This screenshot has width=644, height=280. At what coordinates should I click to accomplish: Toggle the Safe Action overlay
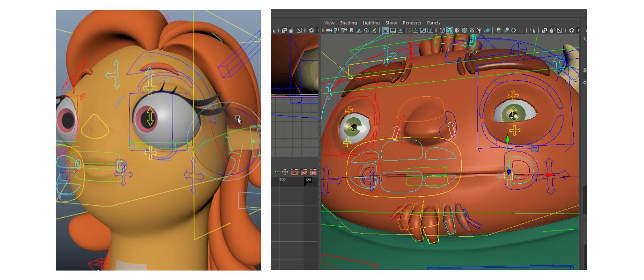423,30
